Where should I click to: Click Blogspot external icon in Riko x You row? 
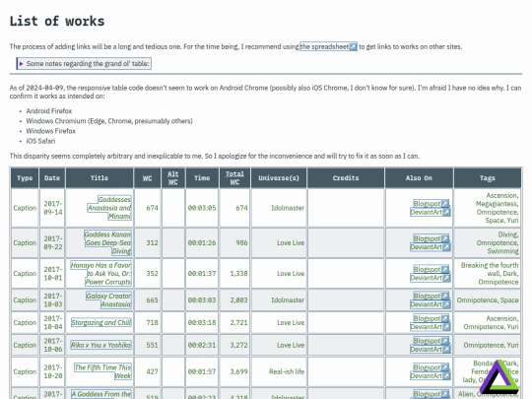pos(444,341)
